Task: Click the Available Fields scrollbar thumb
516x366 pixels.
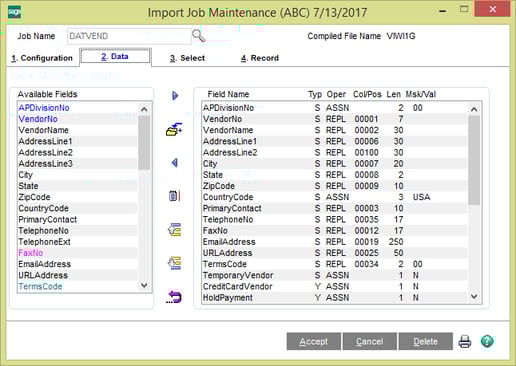Action: [x=144, y=142]
